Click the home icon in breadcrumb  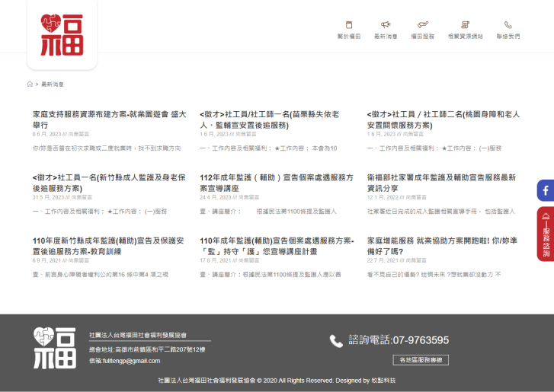tap(30, 84)
